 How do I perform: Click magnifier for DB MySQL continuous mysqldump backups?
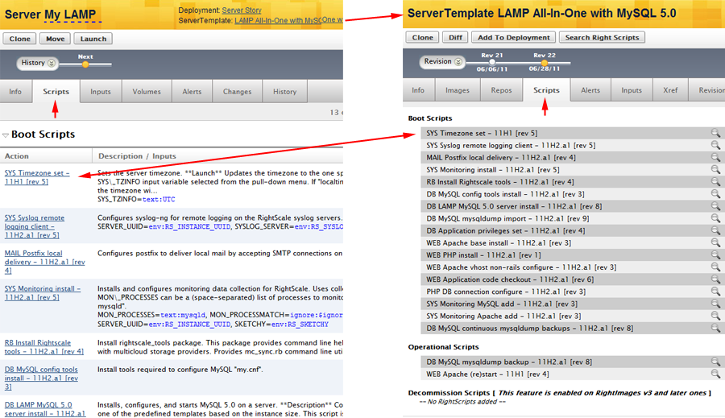pyautogui.click(x=715, y=328)
